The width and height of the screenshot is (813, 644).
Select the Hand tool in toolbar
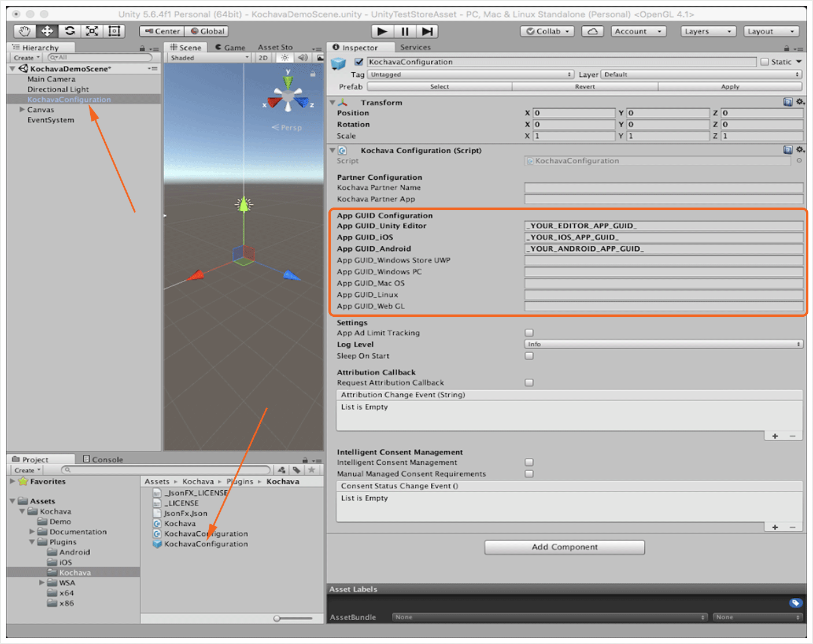click(x=24, y=31)
